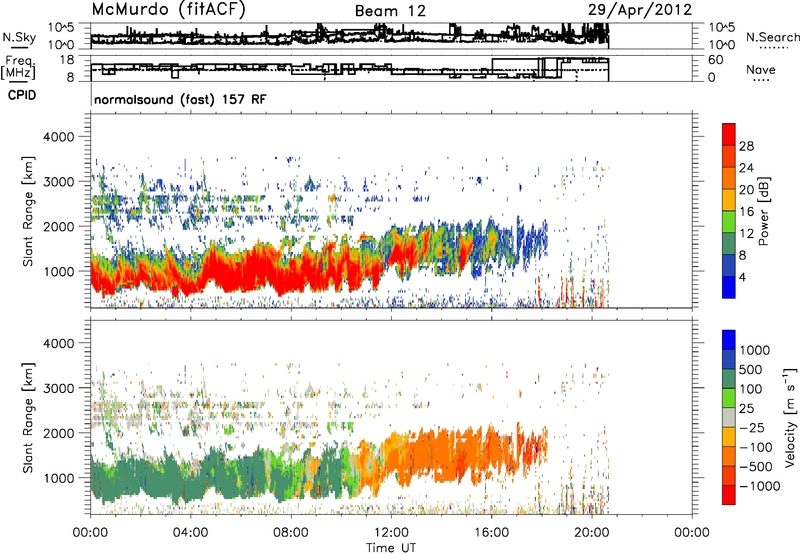Select the blue top swatch of Velocity colorbar
This screenshot has height=554, width=800.
coord(729,340)
